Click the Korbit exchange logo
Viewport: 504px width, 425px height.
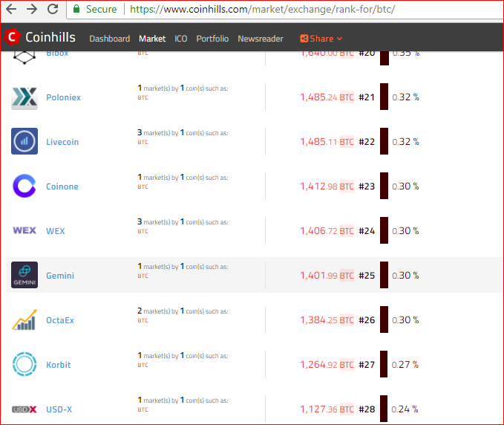pos(24,364)
